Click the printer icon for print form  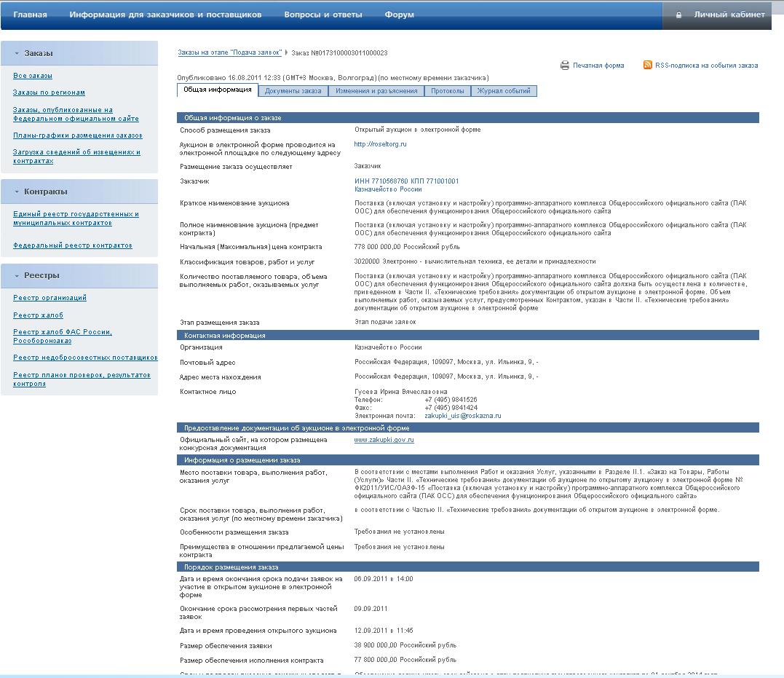[564, 66]
